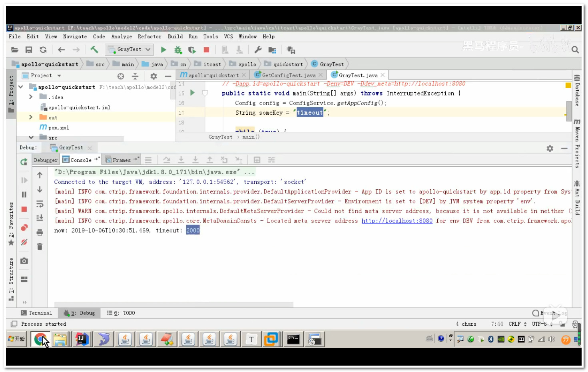Resume program in the debug sidebar

coord(24,180)
